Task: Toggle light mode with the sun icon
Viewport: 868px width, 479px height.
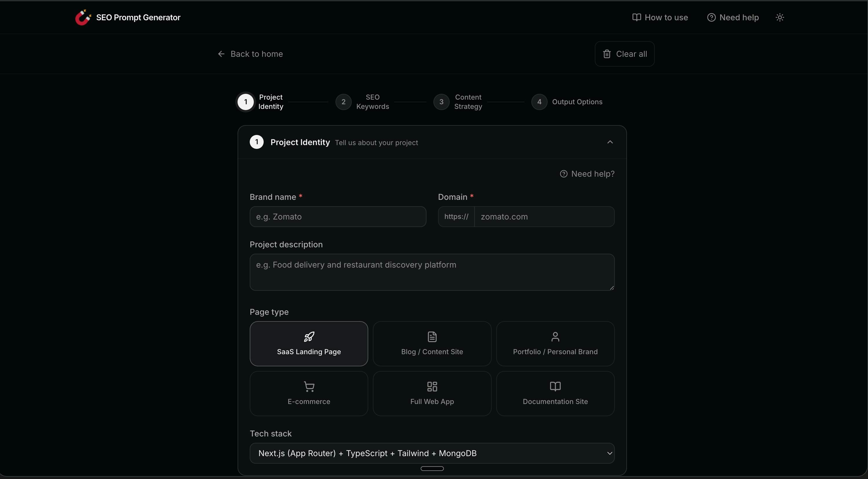Action: (781, 17)
